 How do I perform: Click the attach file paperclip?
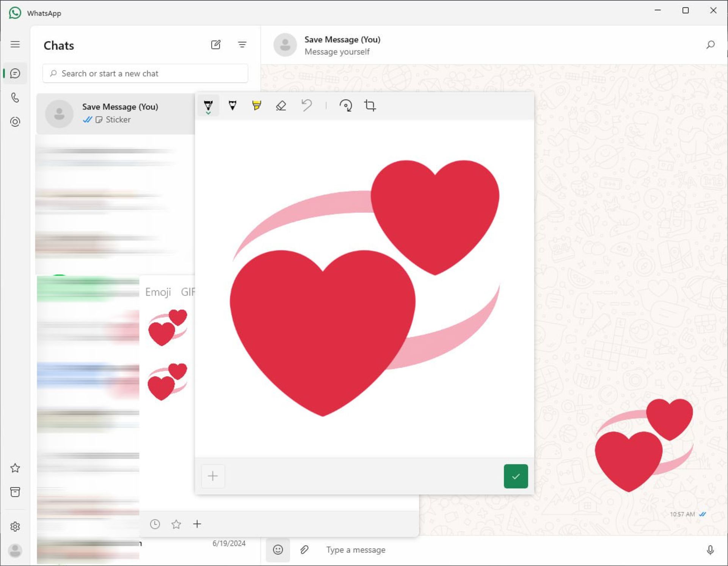point(304,550)
